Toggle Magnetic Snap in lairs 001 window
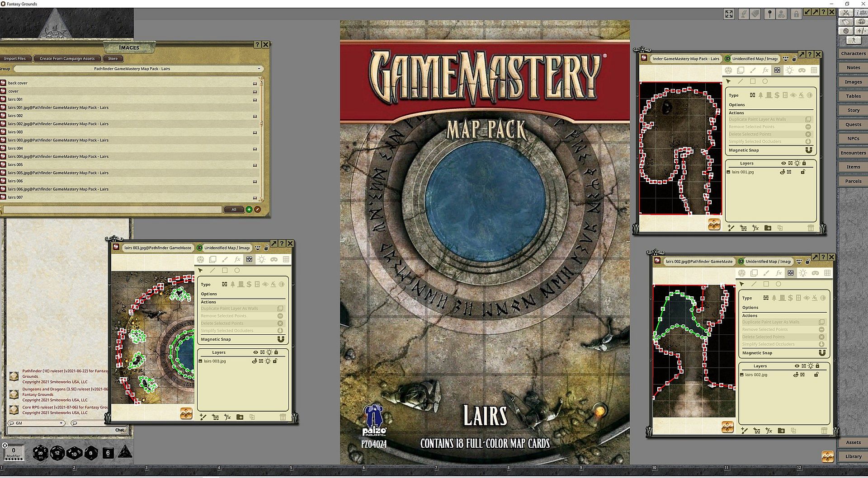 (809, 150)
